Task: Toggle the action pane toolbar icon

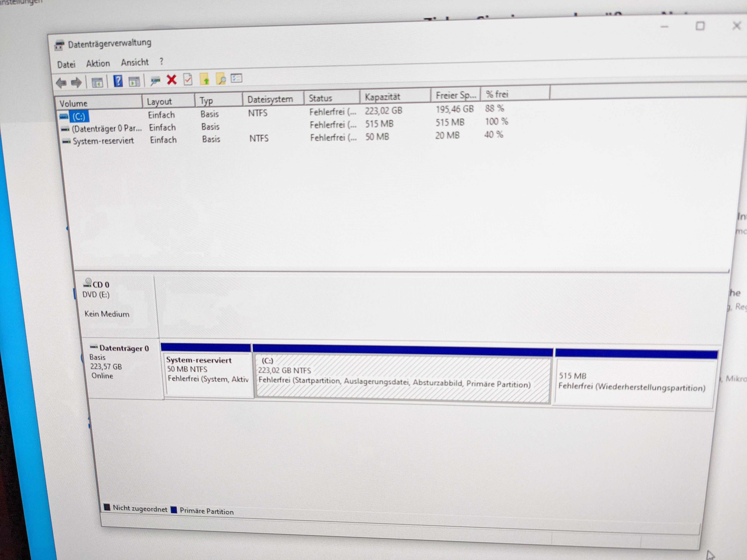Action: 134,81
